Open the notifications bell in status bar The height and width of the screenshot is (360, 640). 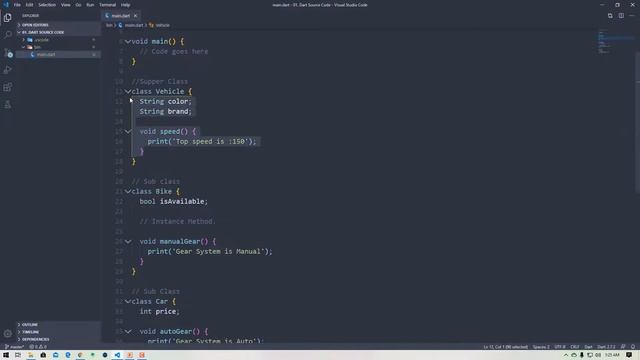633,347
